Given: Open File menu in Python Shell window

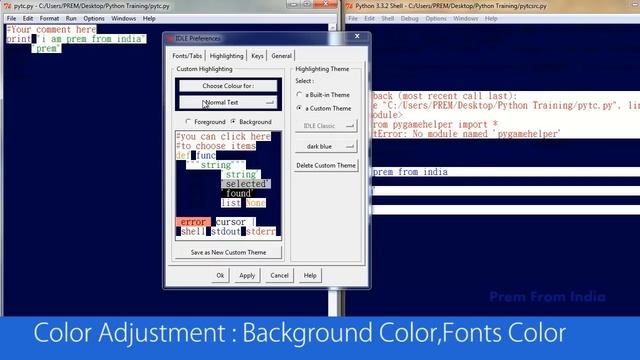Looking at the screenshot, I should (353, 18).
